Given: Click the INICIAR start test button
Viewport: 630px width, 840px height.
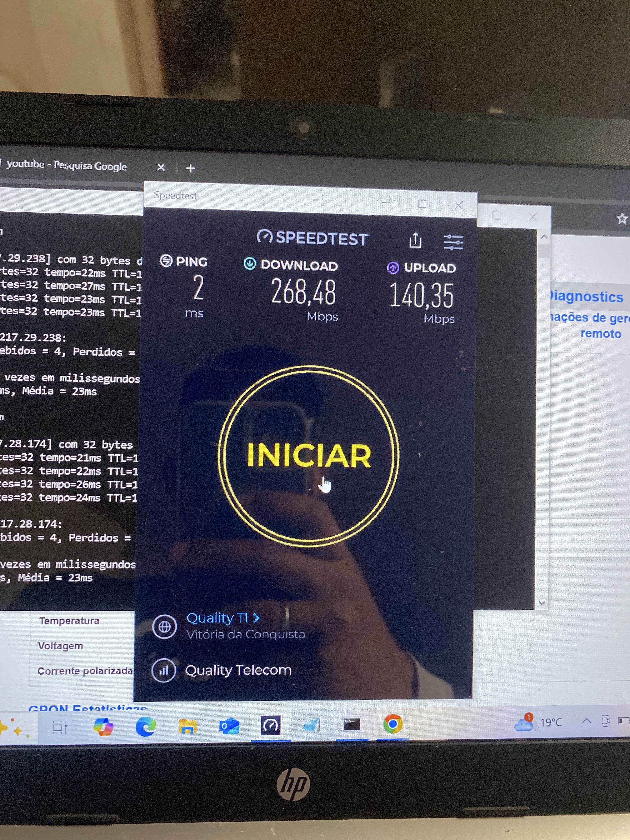Looking at the screenshot, I should coord(308,456).
